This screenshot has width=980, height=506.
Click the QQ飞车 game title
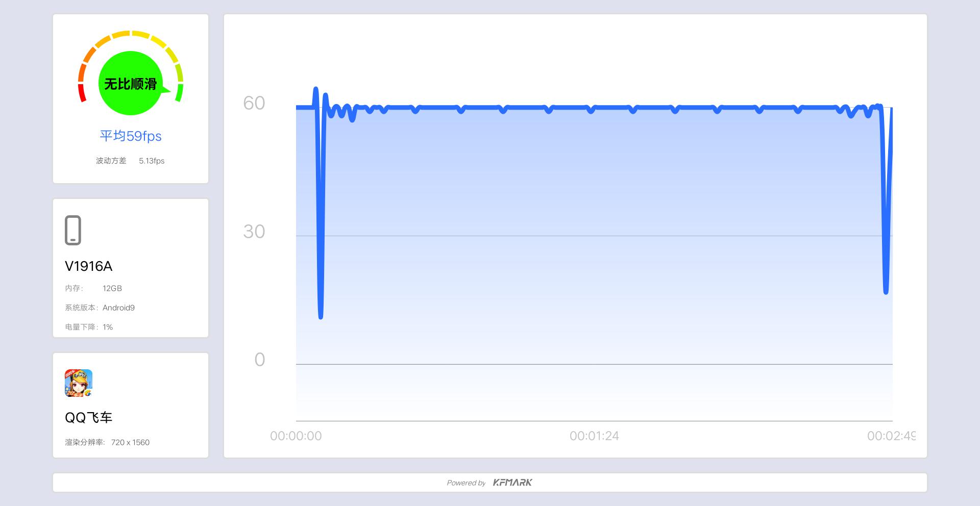(x=89, y=418)
